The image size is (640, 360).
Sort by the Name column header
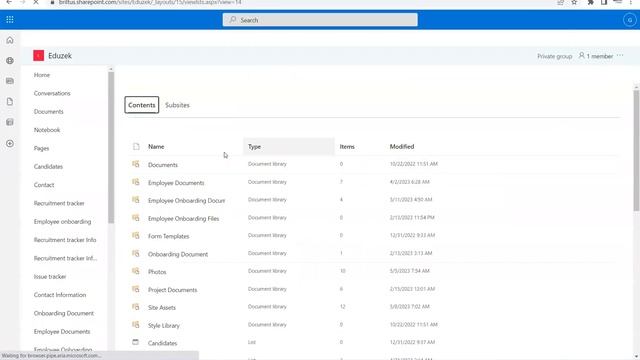click(156, 147)
